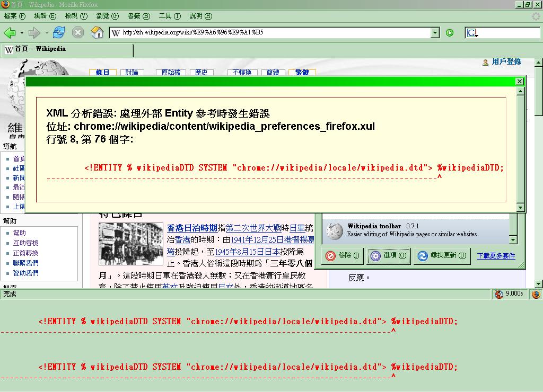
Task: Click the page scrollbar up arrow
Action: point(539,63)
